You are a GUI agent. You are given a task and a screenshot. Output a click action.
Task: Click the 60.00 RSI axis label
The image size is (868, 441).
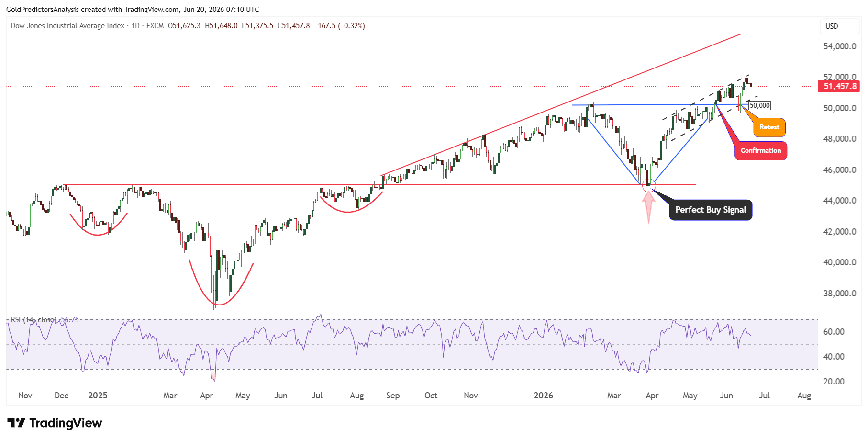834,332
